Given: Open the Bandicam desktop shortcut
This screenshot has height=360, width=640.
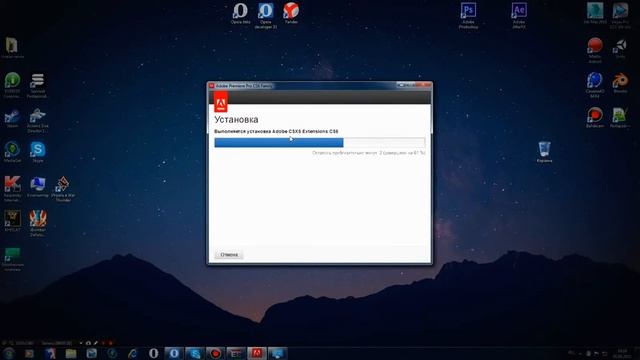Looking at the screenshot, I should pyautogui.click(x=595, y=118).
